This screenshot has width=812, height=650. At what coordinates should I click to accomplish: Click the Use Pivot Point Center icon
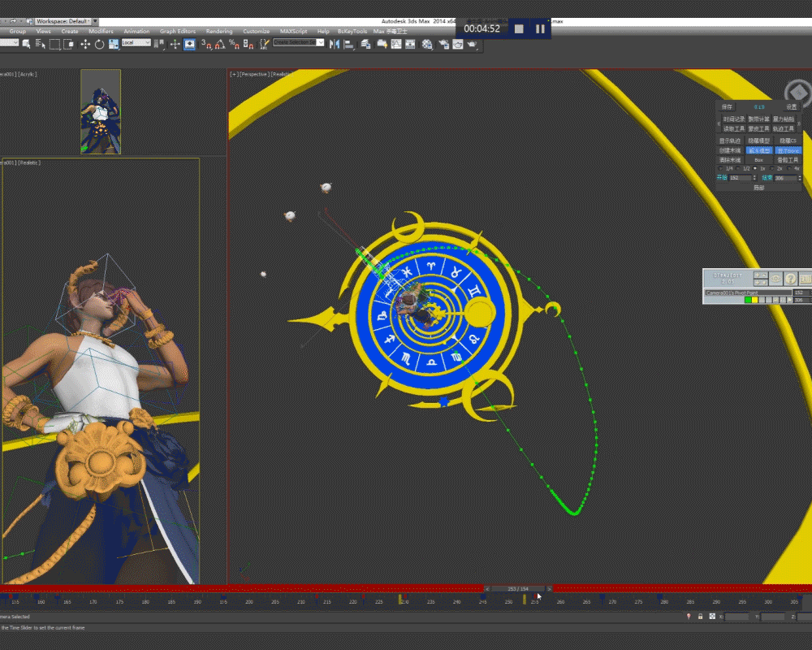(x=159, y=45)
